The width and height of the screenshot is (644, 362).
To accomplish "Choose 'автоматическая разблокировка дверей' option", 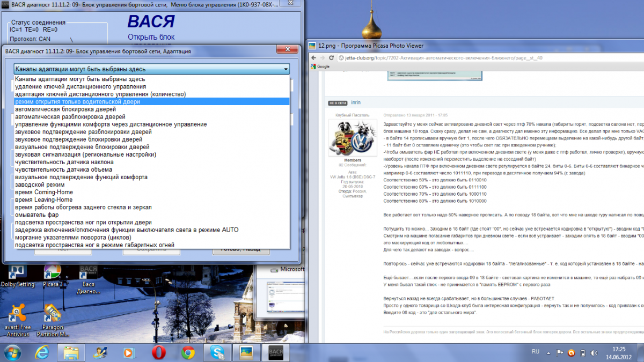I will (x=151, y=117).
